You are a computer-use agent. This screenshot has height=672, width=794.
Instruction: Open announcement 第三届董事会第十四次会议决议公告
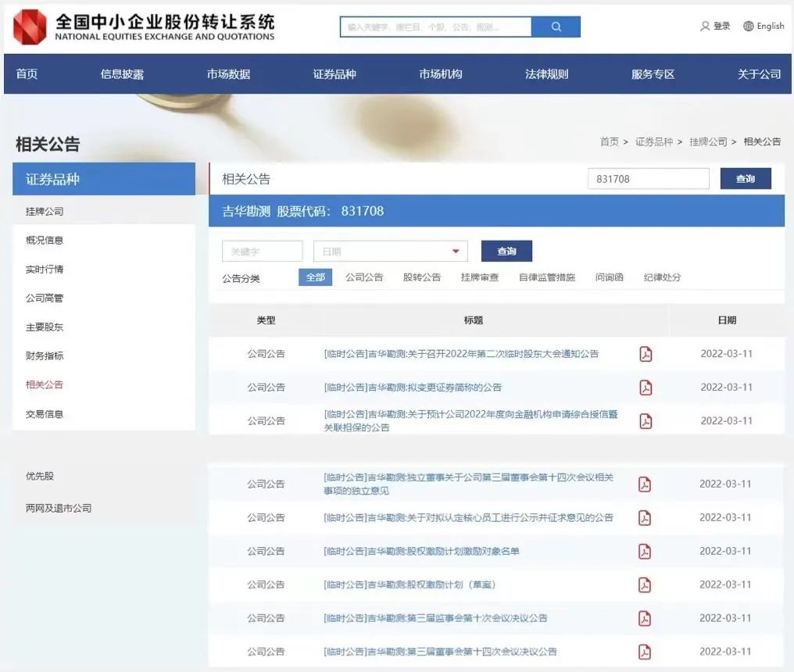click(440, 652)
